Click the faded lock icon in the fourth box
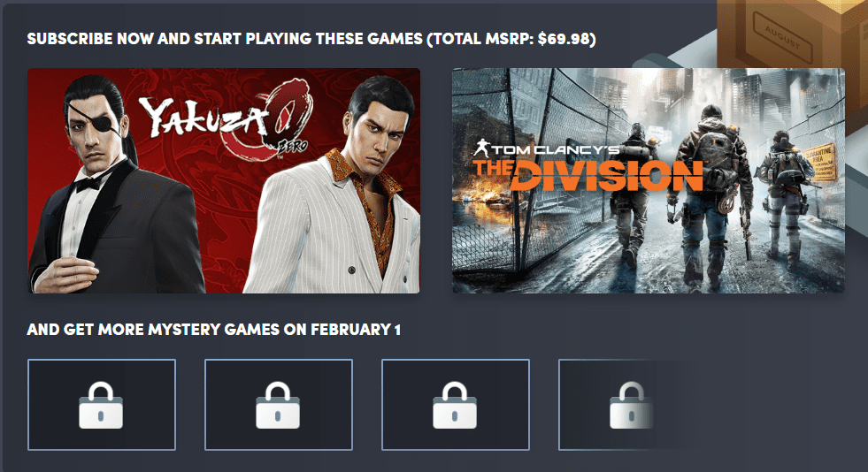The height and width of the screenshot is (472, 868). point(631,405)
